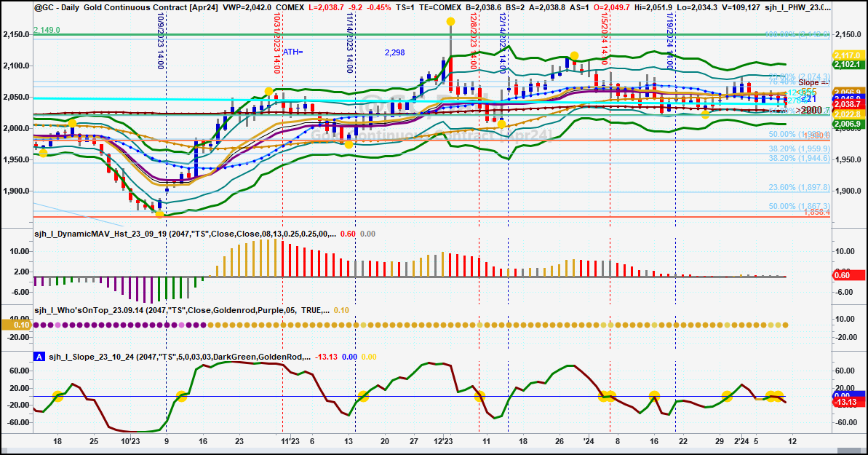
Task: Click the 2,100.0 label on left price axis
Action: (16, 66)
